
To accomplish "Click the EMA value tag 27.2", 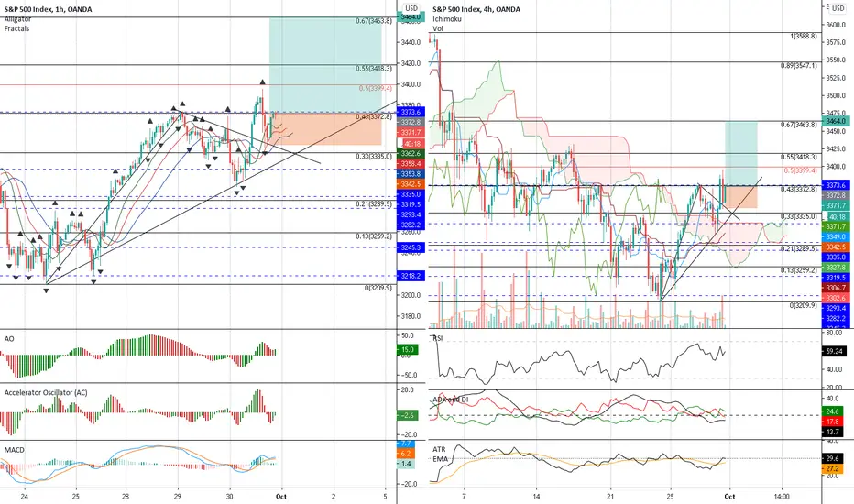I will pos(833,468).
